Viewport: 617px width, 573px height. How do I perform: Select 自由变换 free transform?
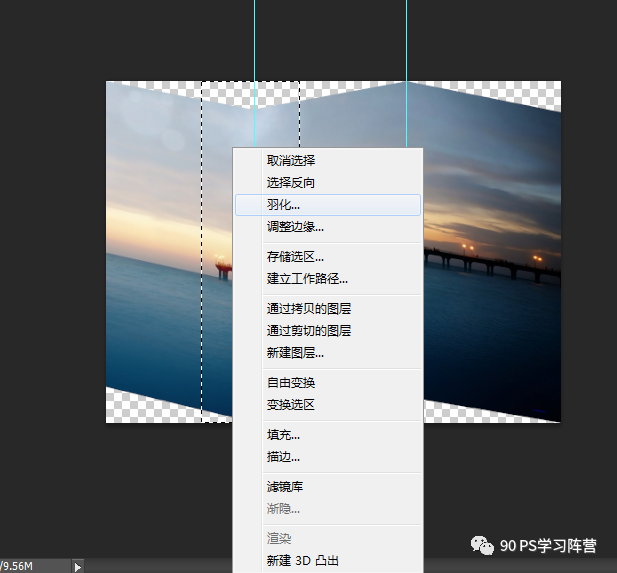pyautogui.click(x=328, y=383)
